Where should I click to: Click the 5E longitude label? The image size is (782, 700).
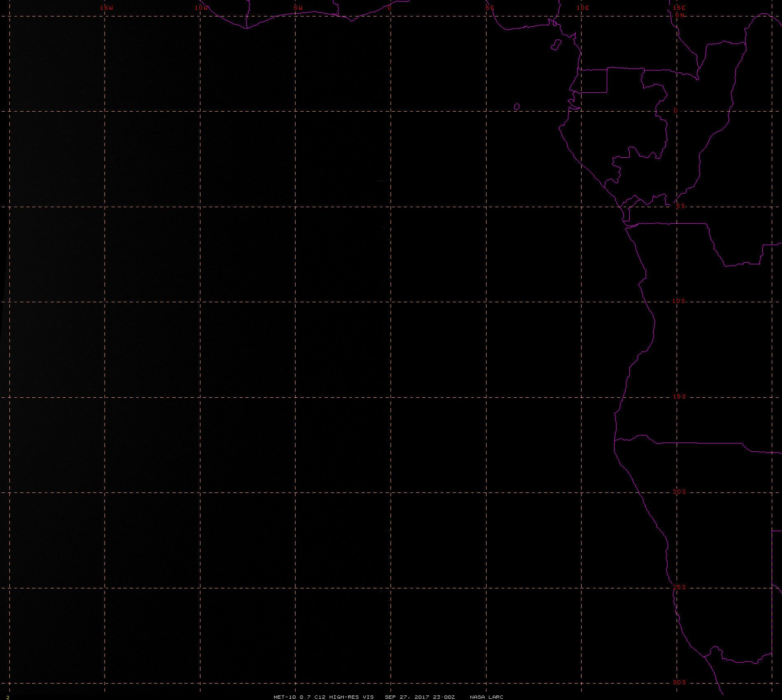(489, 8)
